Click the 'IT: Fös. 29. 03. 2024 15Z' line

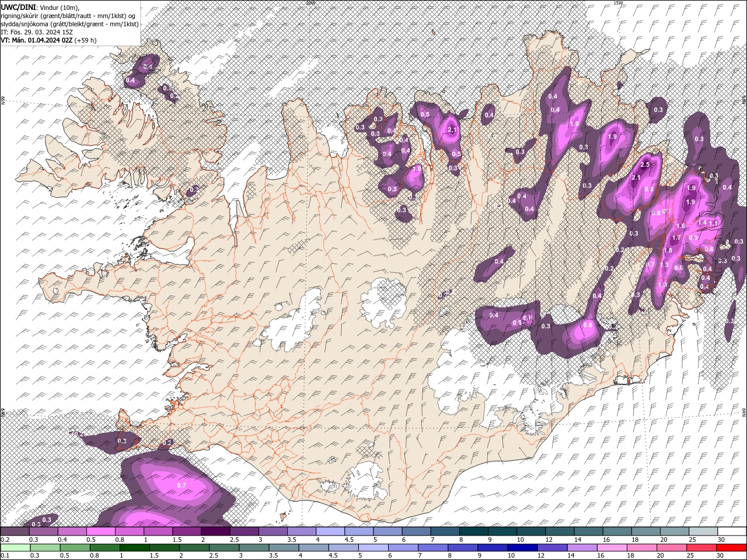36,32
